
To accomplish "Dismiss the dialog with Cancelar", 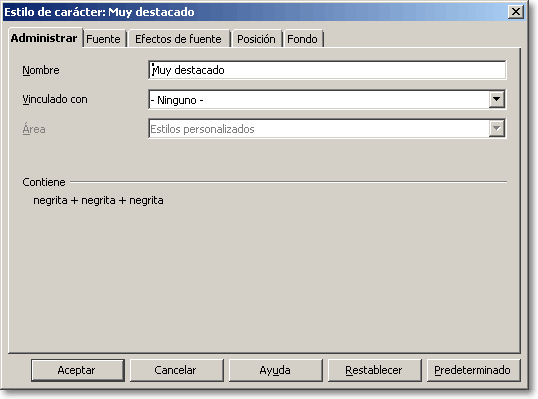I will click(x=176, y=370).
